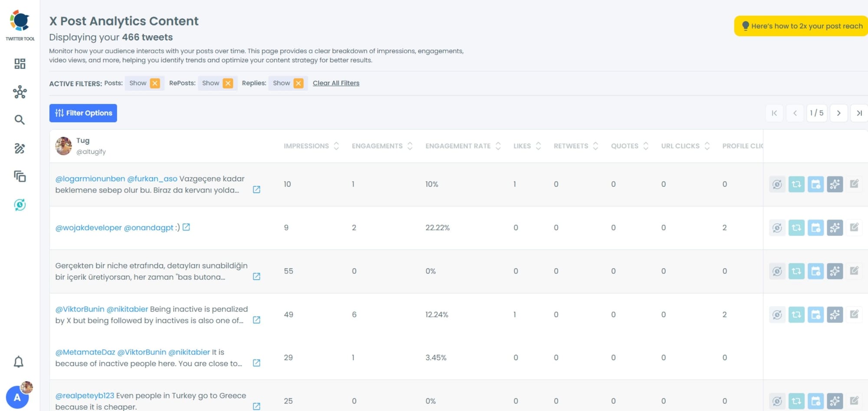Click the AI sparkle icon on the @ViktorBunin tweet
Viewport: 868px width, 411px height.
click(x=836, y=314)
